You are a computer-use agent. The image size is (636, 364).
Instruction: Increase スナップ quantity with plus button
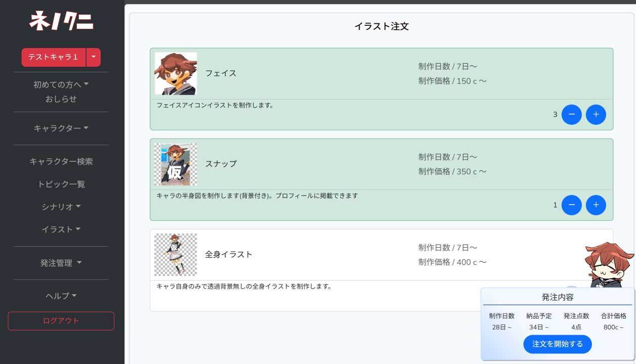(596, 205)
